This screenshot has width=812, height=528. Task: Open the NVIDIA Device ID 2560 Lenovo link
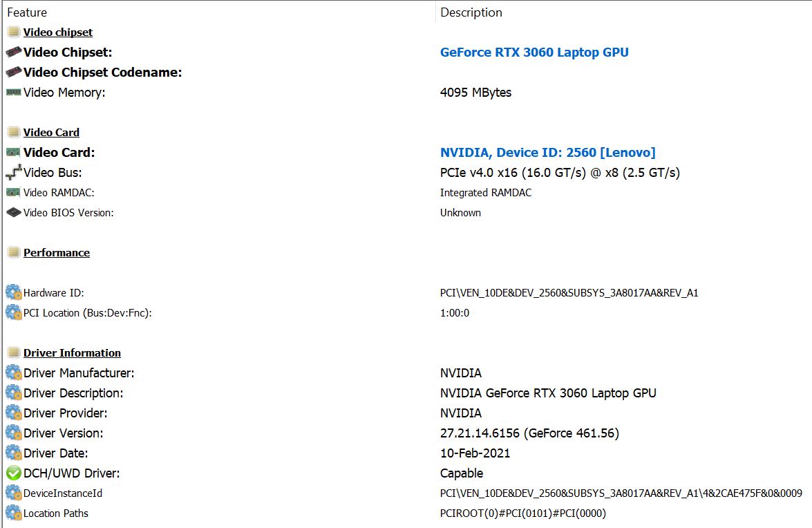pos(547,153)
